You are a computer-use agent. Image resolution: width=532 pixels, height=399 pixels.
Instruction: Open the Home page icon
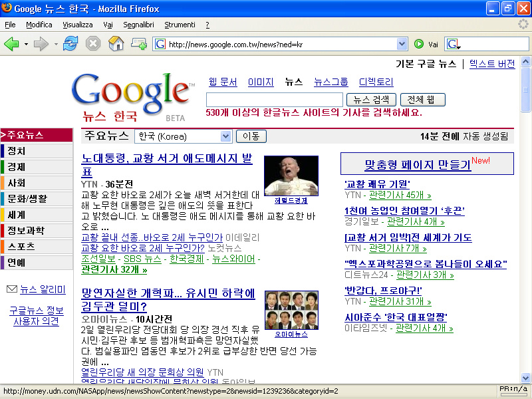coord(116,44)
